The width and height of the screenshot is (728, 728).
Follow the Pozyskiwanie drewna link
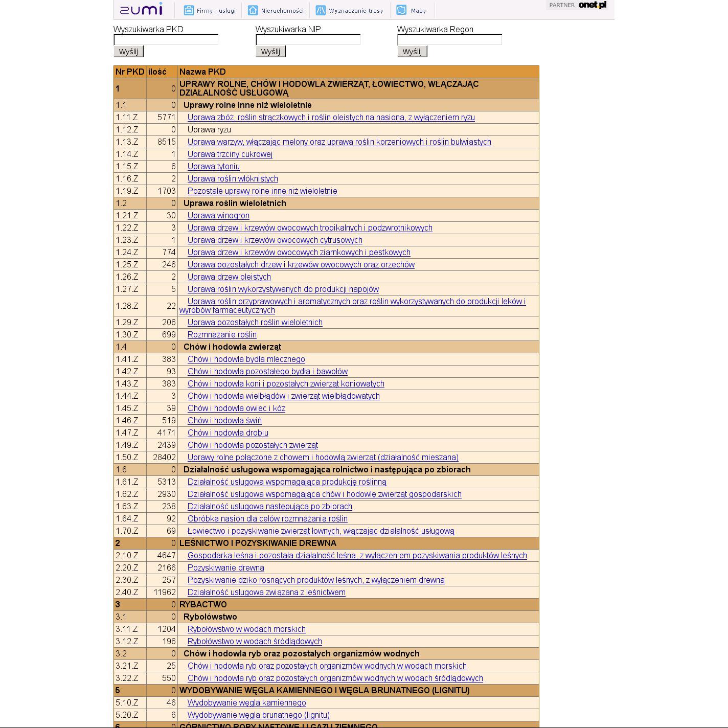[225, 567]
